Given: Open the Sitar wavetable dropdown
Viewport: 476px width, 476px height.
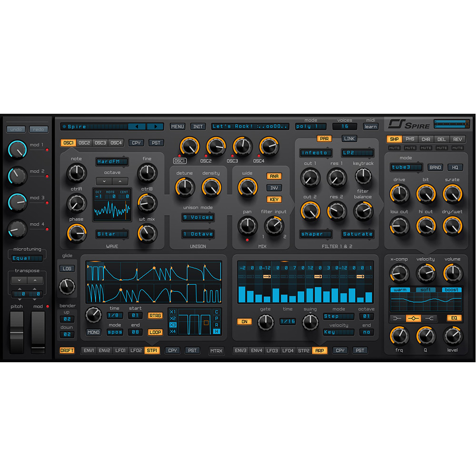Looking at the screenshot, I should pyautogui.click(x=112, y=234).
